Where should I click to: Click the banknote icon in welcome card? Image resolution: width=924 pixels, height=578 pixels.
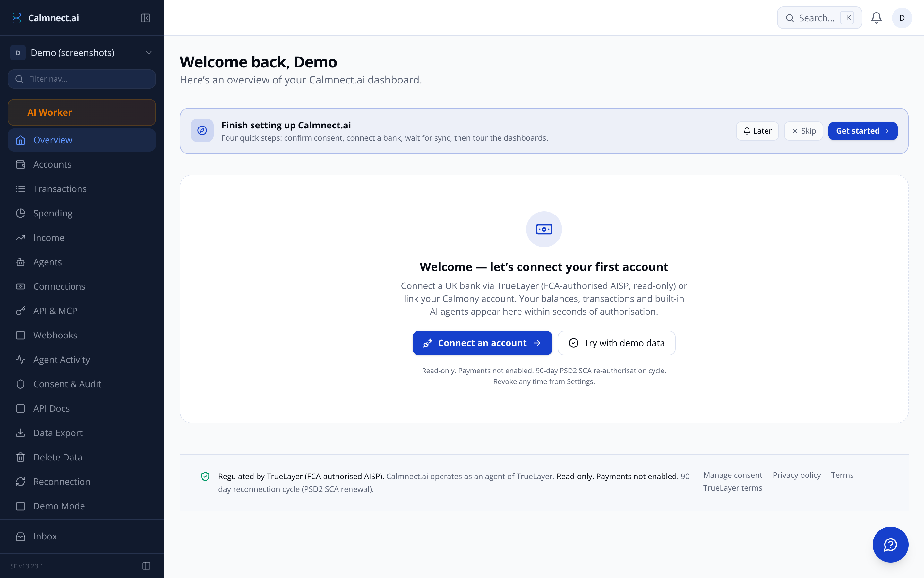point(544,229)
